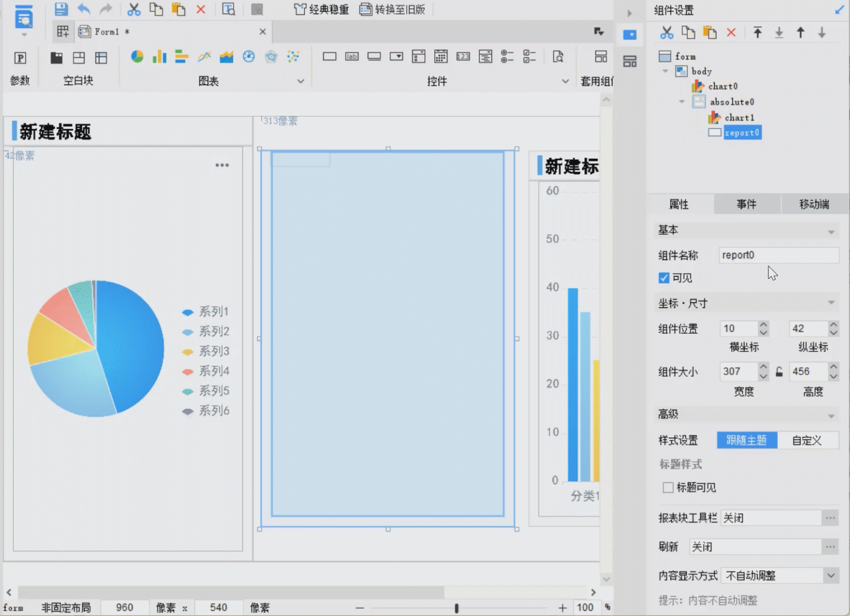Image resolution: width=850 pixels, height=616 pixels.
Task: Collapse the body node in the component tree
Action: (x=665, y=71)
